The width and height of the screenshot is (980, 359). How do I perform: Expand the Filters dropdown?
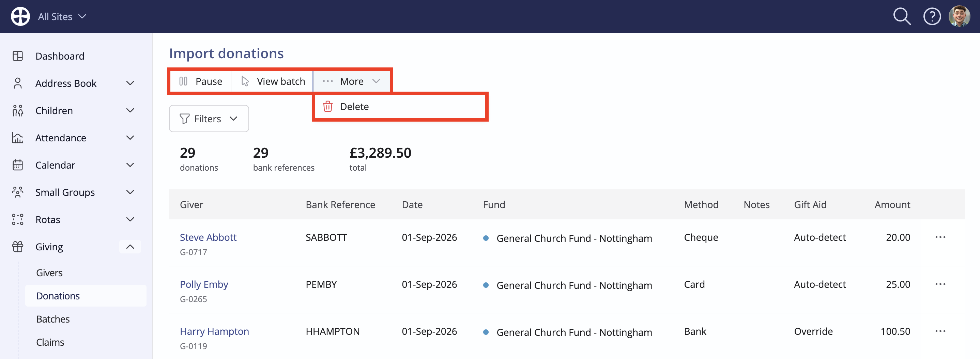(x=209, y=119)
